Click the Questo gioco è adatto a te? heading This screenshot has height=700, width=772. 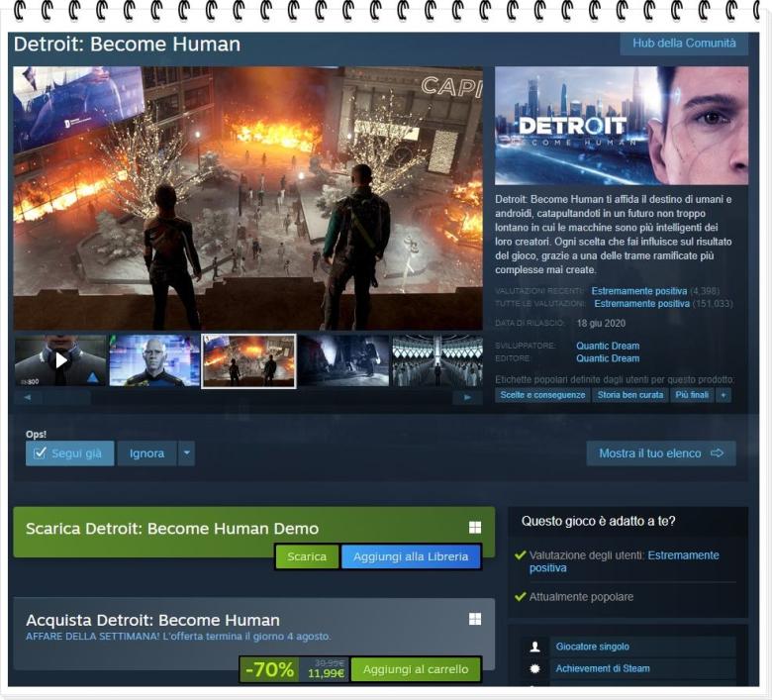tap(598, 521)
